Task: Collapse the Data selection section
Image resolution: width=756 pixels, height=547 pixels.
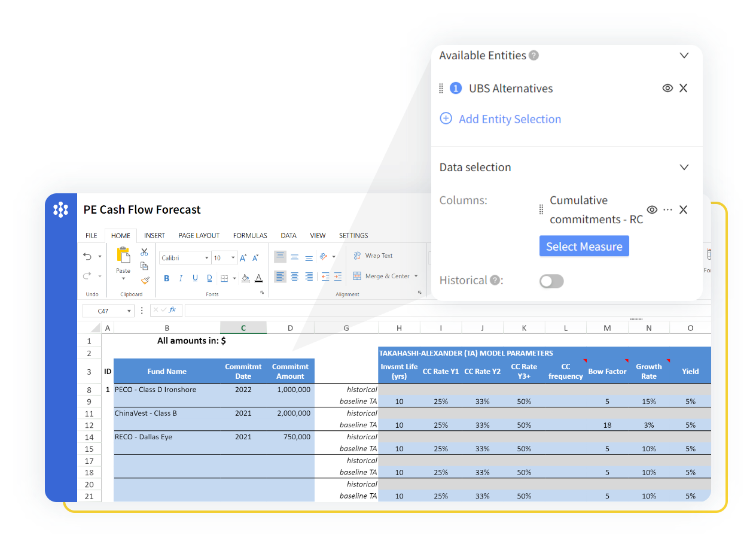Action: click(x=684, y=167)
